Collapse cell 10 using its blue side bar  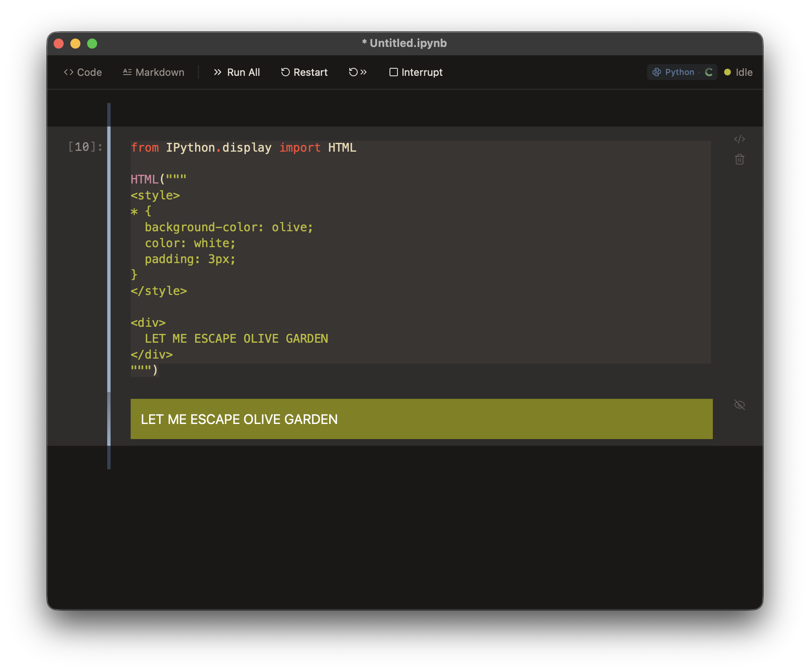(109, 260)
